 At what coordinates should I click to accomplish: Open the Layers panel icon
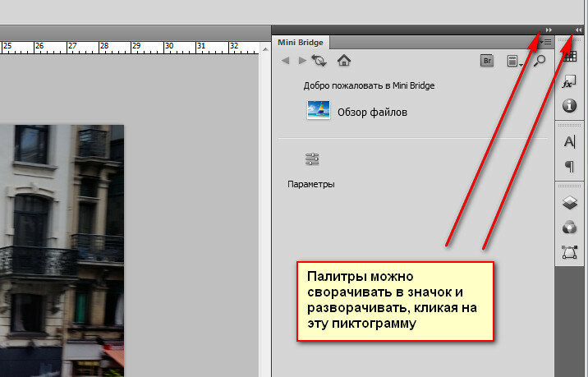(569, 203)
